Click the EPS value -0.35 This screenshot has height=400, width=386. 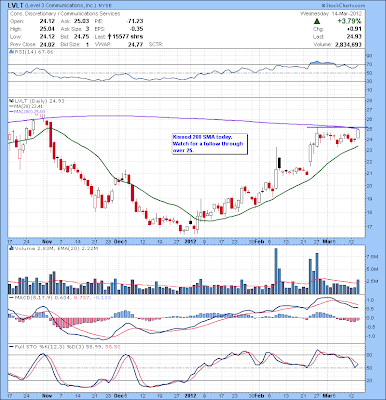pyautogui.click(x=137, y=29)
